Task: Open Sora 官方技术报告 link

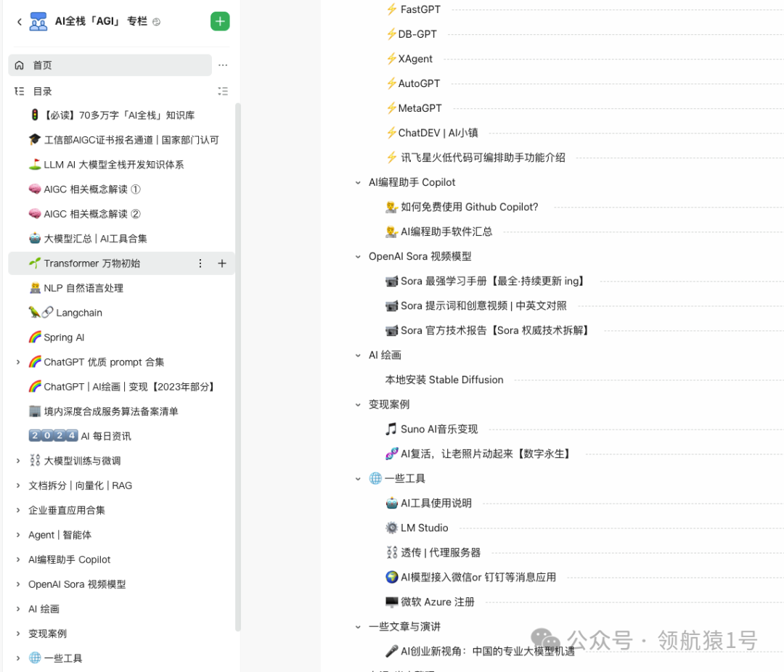Action: pos(495,330)
